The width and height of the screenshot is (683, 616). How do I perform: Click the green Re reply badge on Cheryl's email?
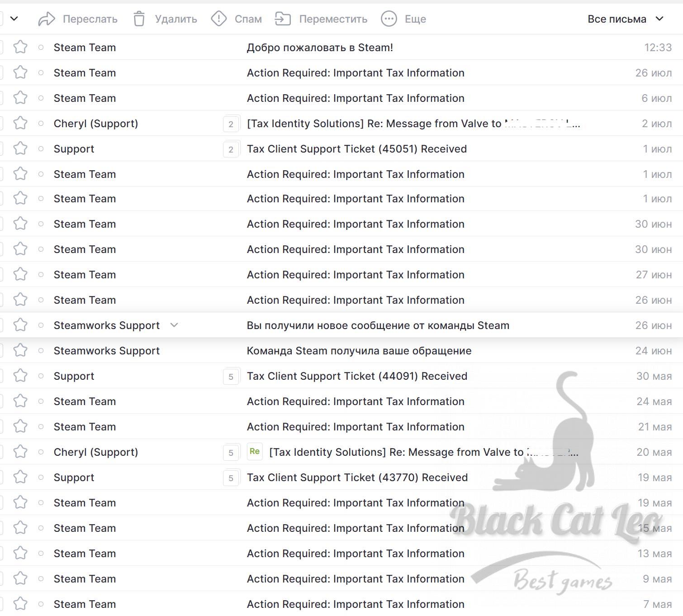[255, 451]
